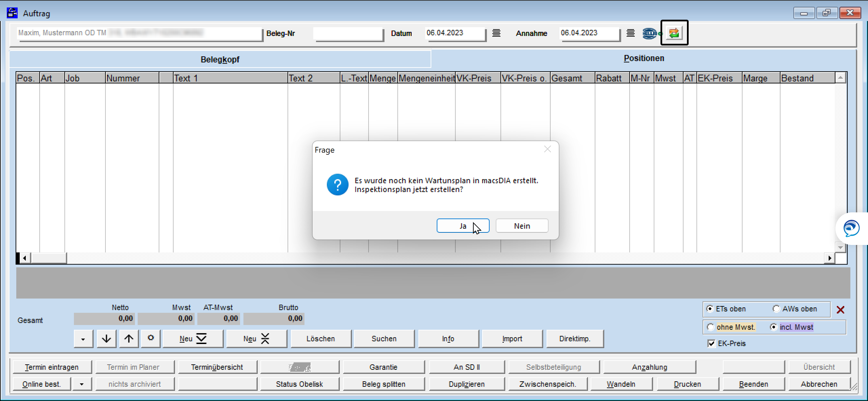The image size is (868, 401).
Task: Click the Anzahlung button
Action: tap(650, 367)
